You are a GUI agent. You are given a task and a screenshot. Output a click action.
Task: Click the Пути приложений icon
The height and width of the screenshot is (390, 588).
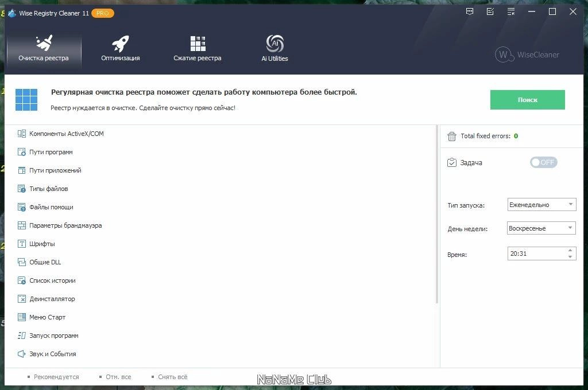pos(22,170)
